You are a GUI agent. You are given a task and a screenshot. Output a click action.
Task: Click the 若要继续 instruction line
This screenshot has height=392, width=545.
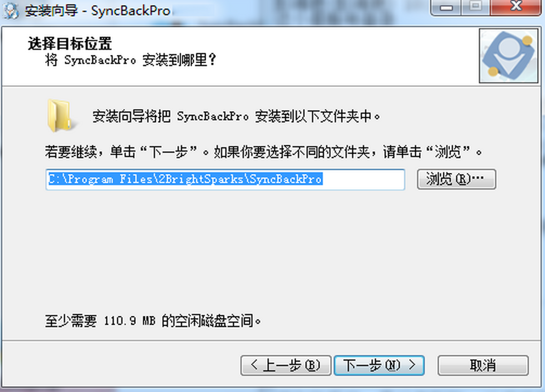264,152
